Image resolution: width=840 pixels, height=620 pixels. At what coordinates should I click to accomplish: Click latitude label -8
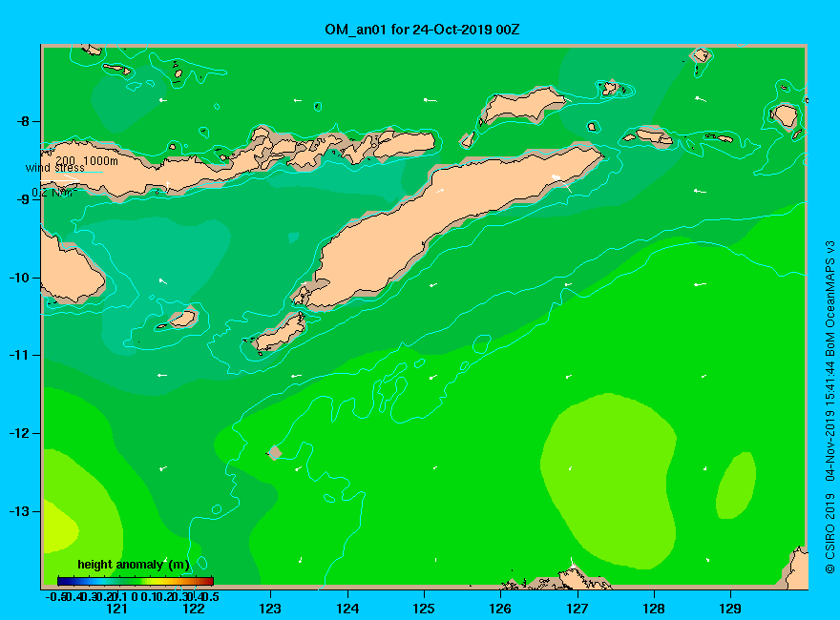(23, 121)
